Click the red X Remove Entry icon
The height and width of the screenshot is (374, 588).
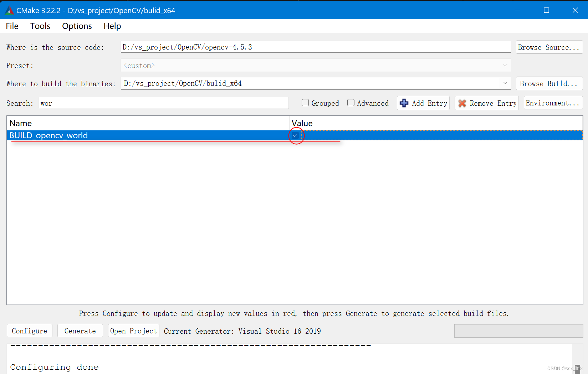[462, 103]
